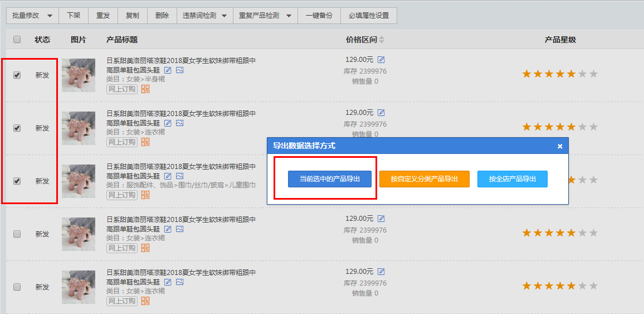Click the 复制 toolbar button
The height and width of the screenshot is (314, 644).
coord(132,16)
